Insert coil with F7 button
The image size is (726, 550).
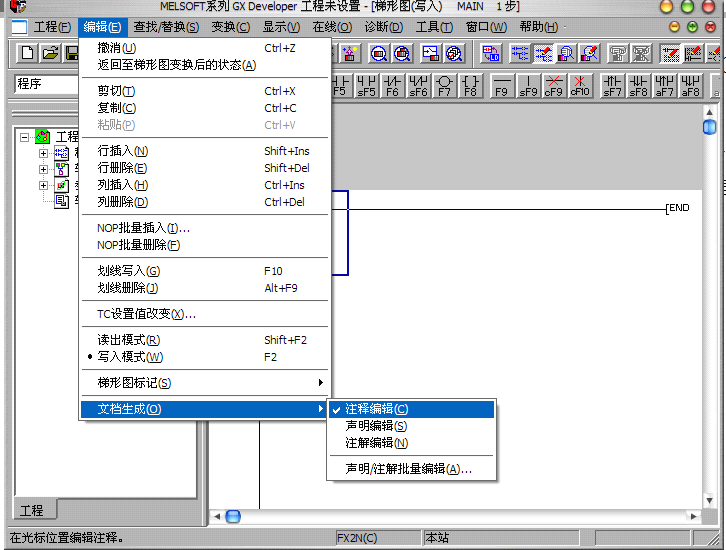click(444, 86)
